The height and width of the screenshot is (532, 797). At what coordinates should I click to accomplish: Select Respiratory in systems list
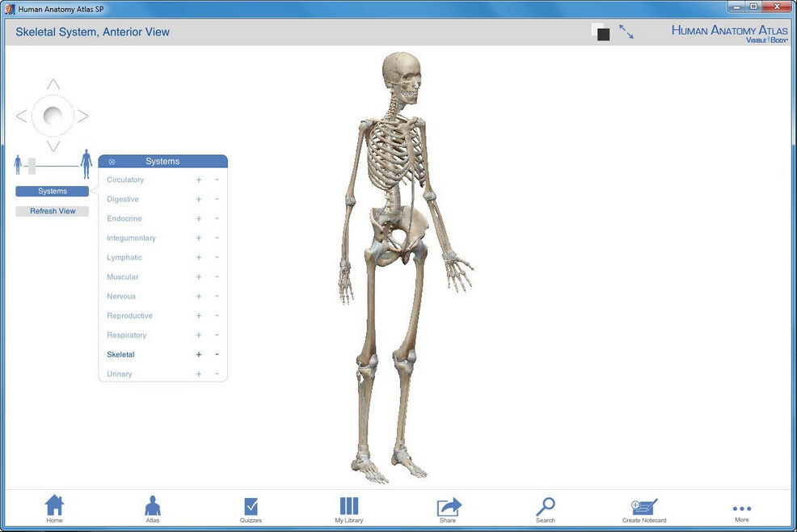[127, 336]
